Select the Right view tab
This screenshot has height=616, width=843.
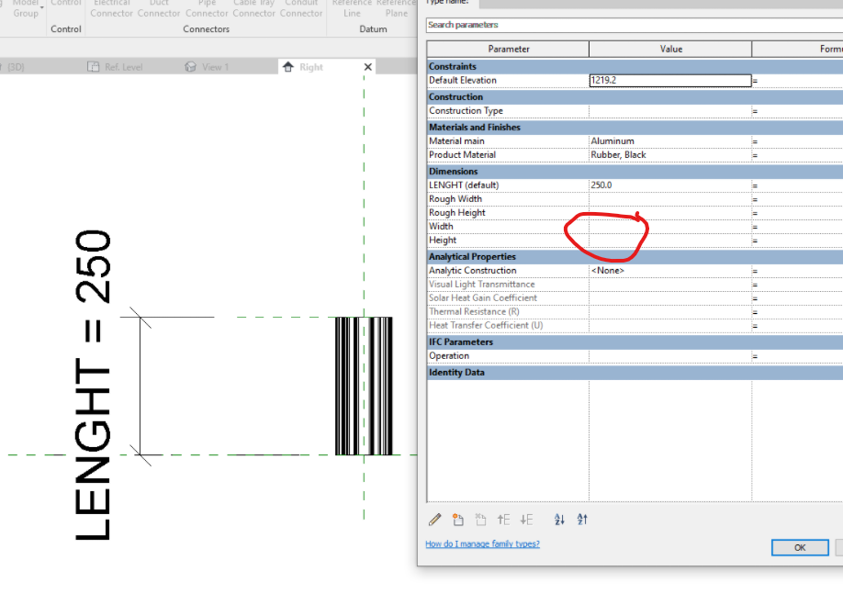tap(310, 67)
